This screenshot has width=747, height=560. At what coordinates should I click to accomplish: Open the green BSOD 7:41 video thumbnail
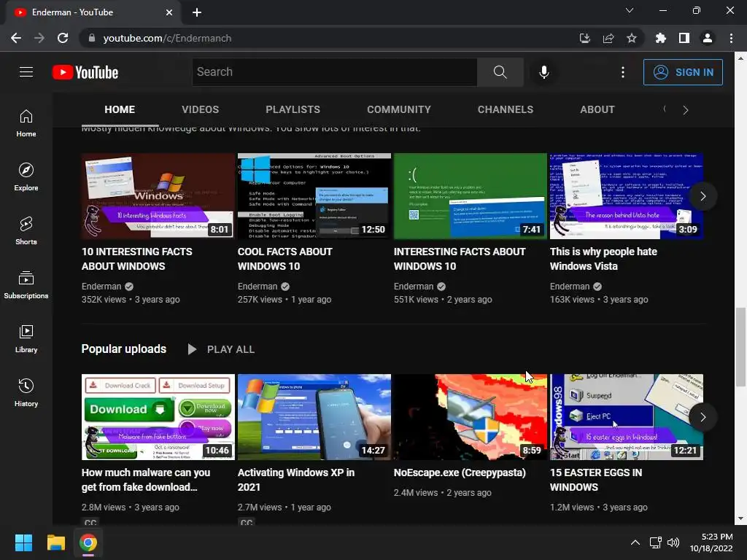(471, 195)
